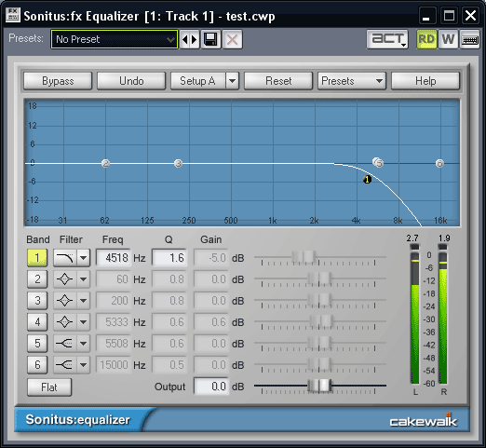
Task: Click band 1 Q field 1.6
Action: pyautogui.click(x=169, y=258)
